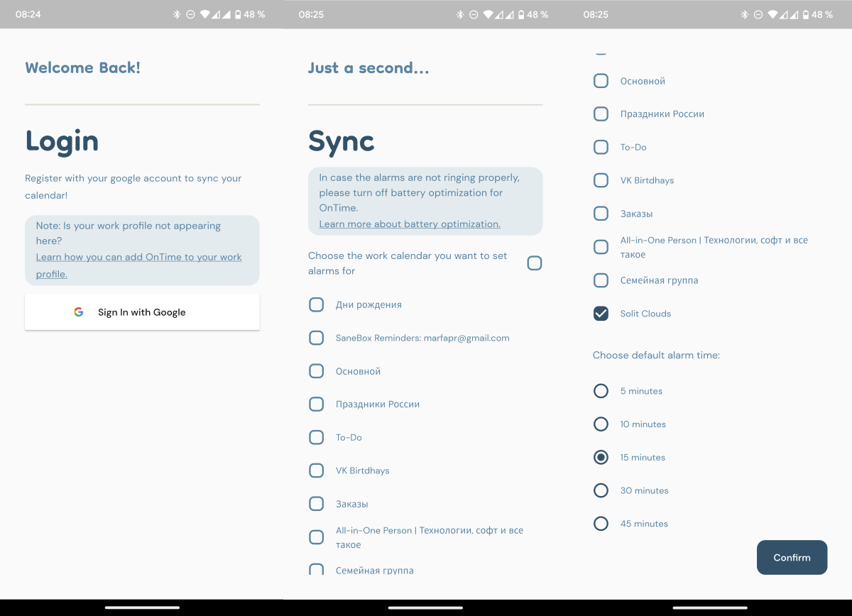Set default alarm time to 30 minutes
The height and width of the screenshot is (616, 852).
pyautogui.click(x=601, y=490)
